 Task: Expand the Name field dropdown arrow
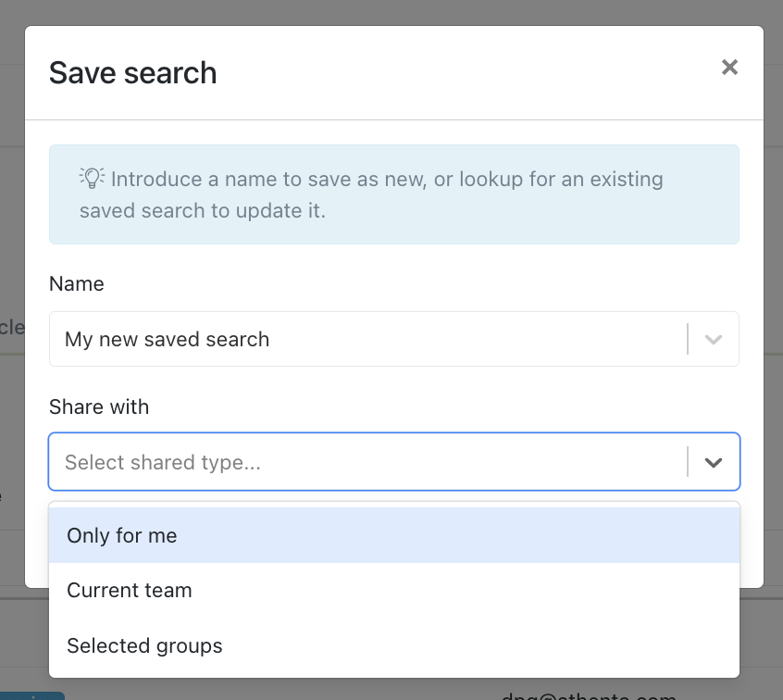tap(713, 339)
